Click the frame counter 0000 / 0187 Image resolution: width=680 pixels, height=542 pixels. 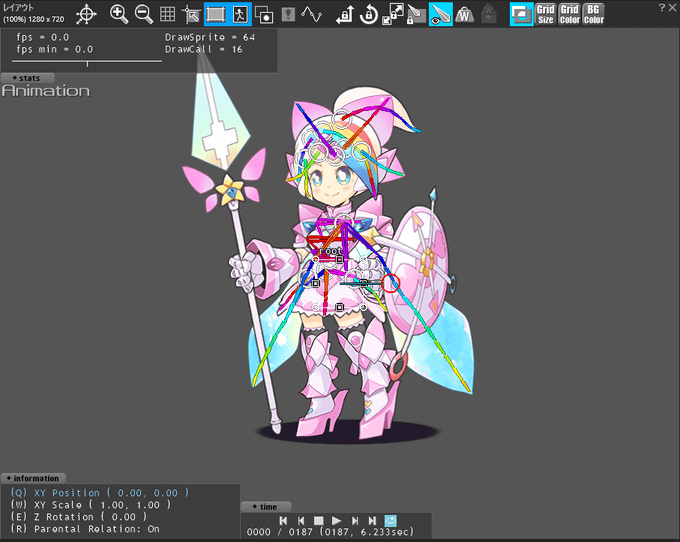click(280, 532)
